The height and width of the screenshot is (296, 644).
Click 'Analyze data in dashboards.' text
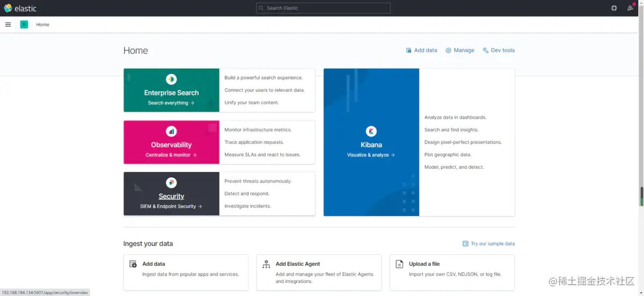click(456, 118)
